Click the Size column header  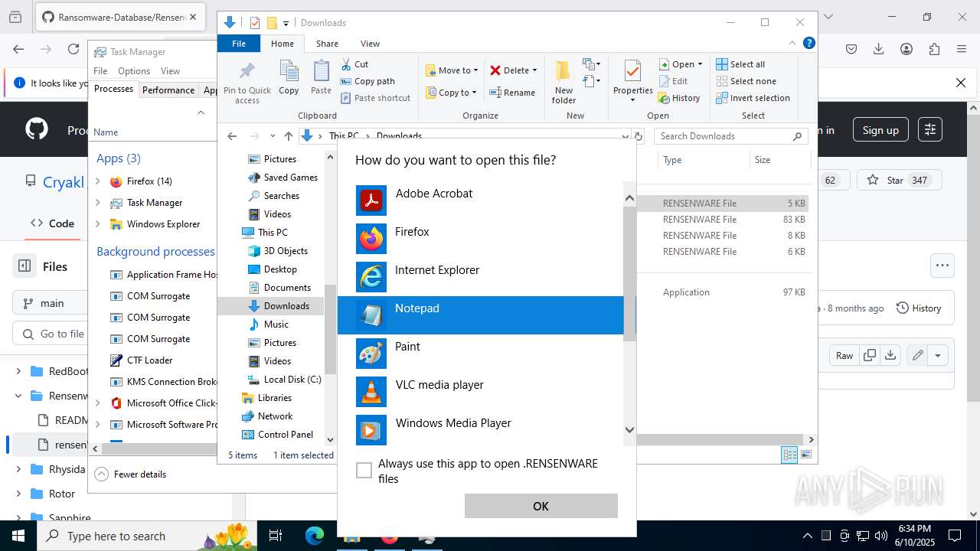tap(779, 160)
